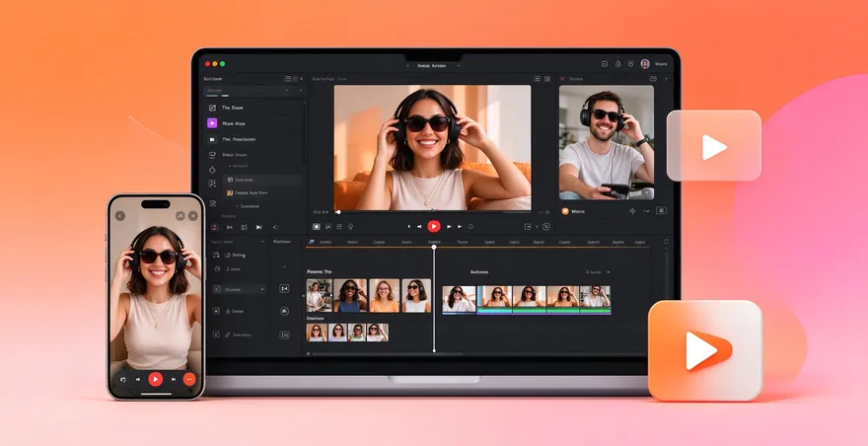Click the Render button above right clip strip
Viewport: 868px width, 446px height.
tap(593, 272)
